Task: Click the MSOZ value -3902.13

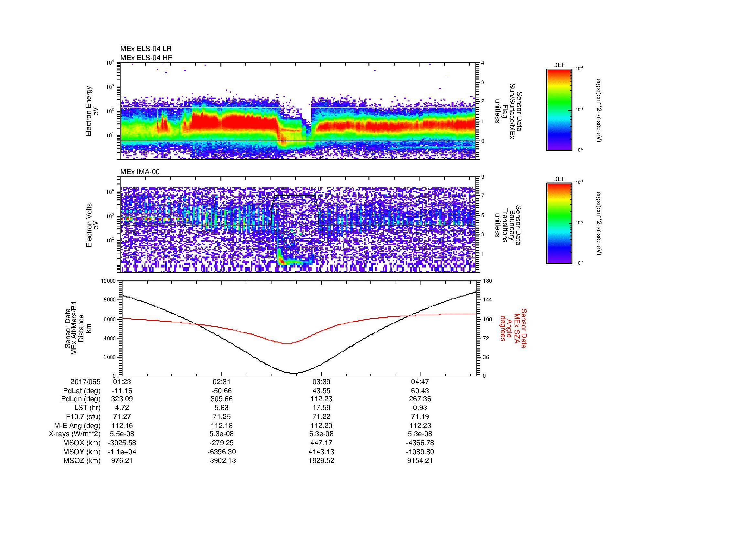Action: pos(222,461)
